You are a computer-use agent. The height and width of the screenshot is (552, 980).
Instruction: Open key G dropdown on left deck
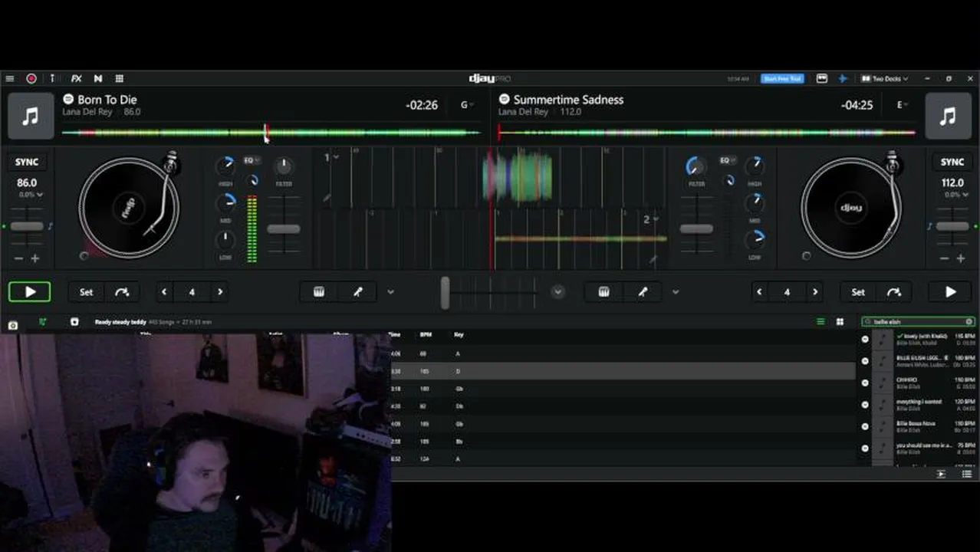coord(467,105)
